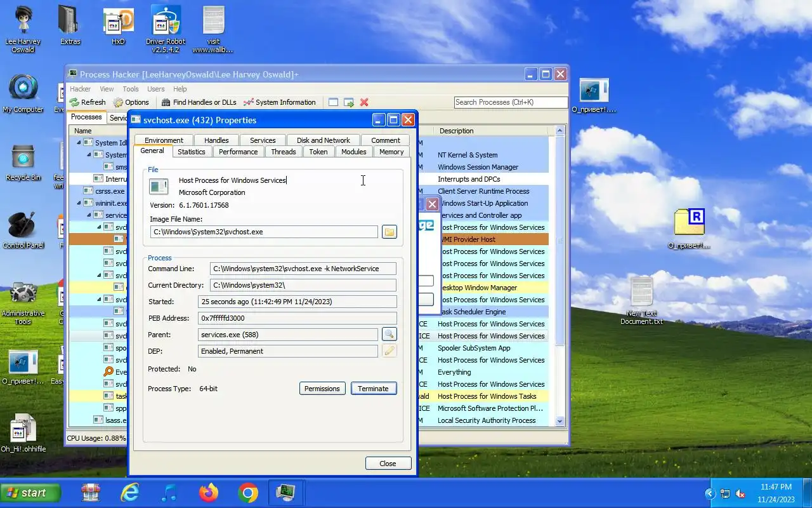Collapse the System Idle process tree node
This screenshot has width=812, height=508.
click(79, 143)
